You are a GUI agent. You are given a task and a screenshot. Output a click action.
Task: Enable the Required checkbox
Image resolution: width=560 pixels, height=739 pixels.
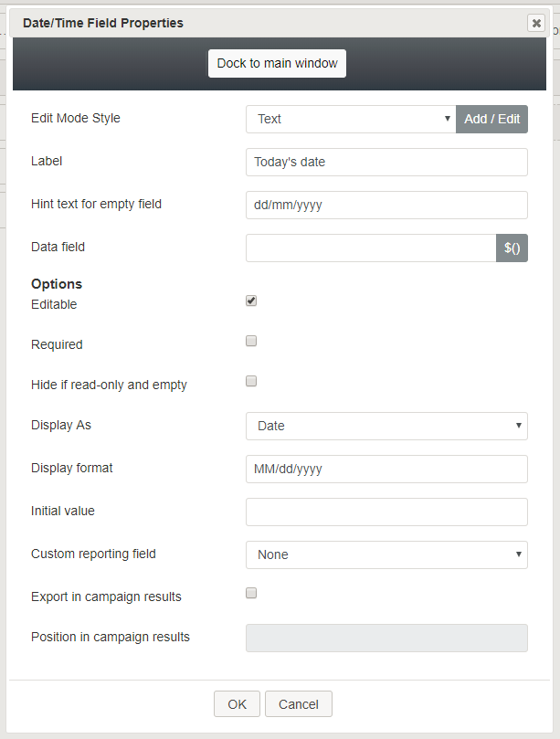pyautogui.click(x=251, y=341)
